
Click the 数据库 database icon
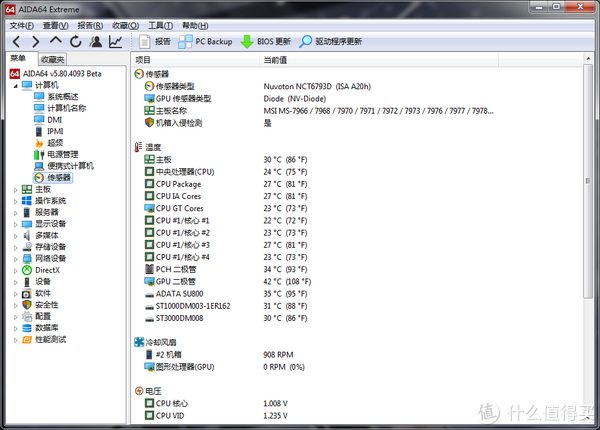pyautogui.click(x=27, y=328)
